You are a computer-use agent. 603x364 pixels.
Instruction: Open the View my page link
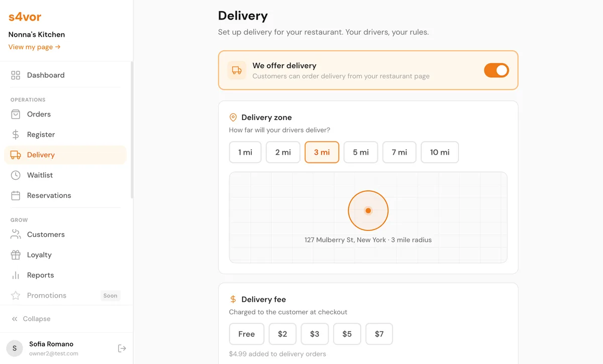click(x=34, y=47)
